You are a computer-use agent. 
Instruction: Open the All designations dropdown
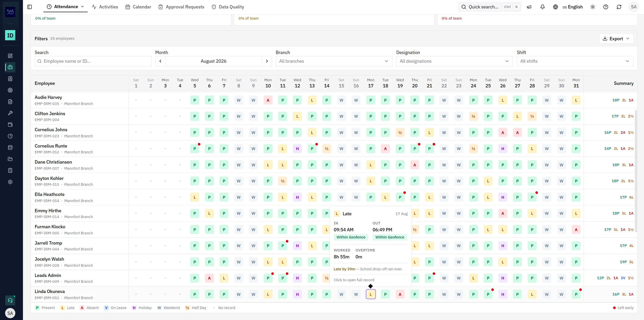pyautogui.click(x=454, y=61)
